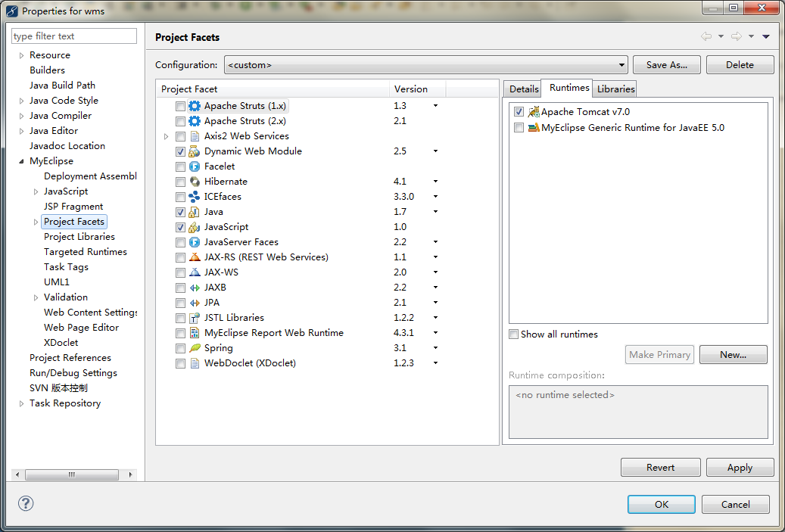The image size is (785, 532).
Task: Open Spring version dropdown arrow
Action: [435, 348]
